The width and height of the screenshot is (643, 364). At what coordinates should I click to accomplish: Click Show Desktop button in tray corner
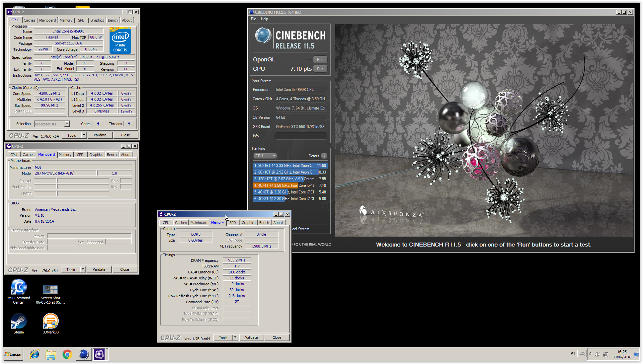tap(636, 354)
